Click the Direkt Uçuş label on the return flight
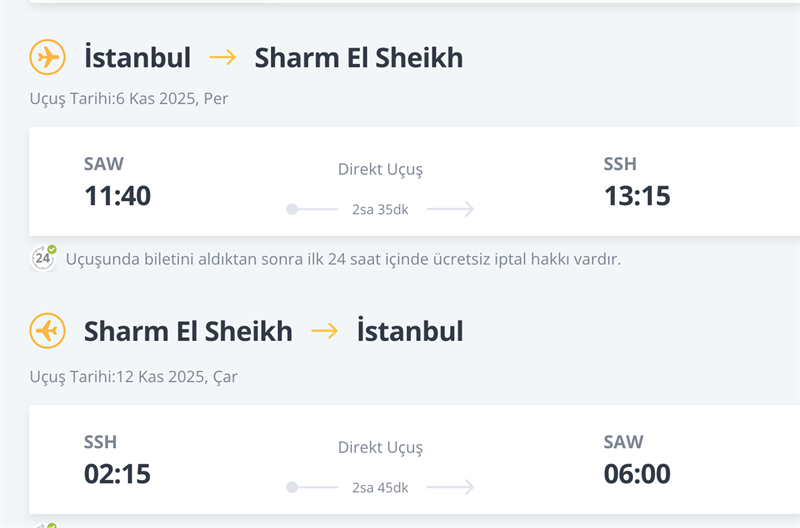 coord(380,447)
